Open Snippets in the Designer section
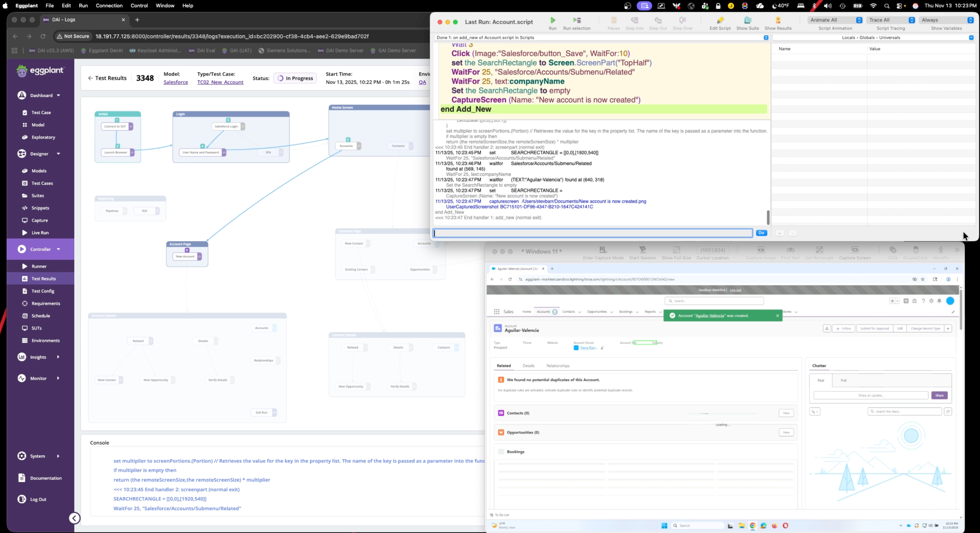The image size is (980, 533). pyautogui.click(x=40, y=208)
